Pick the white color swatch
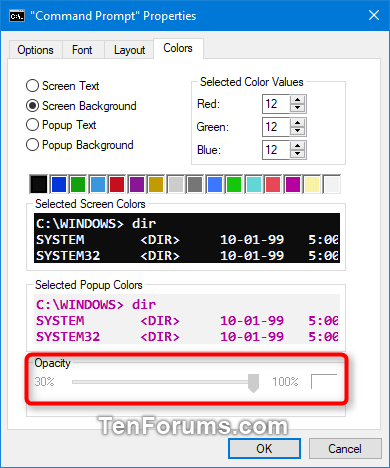This screenshot has height=468, width=390. [x=332, y=184]
